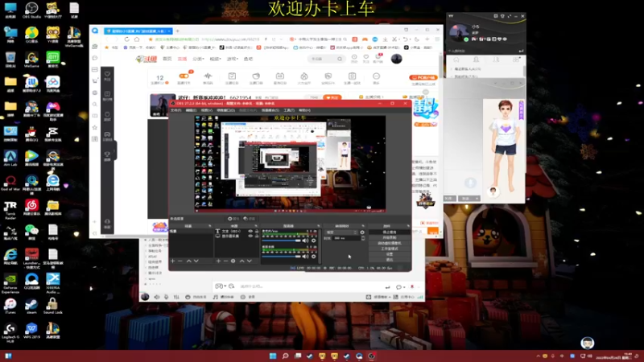Click the YY speaker volume icon
Viewport: 644px width, 362px height.
(x=157, y=297)
